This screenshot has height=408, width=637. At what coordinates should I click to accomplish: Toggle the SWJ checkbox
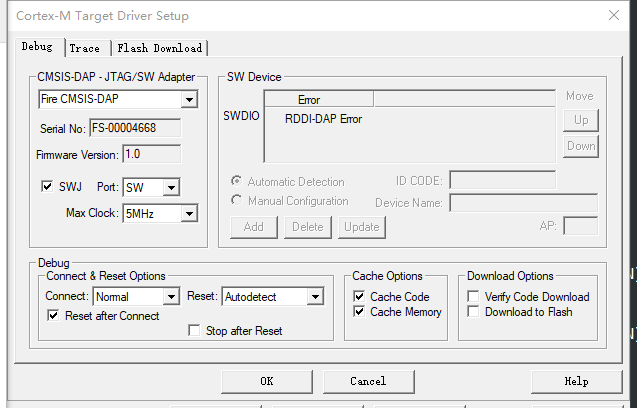(x=46, y=187)
